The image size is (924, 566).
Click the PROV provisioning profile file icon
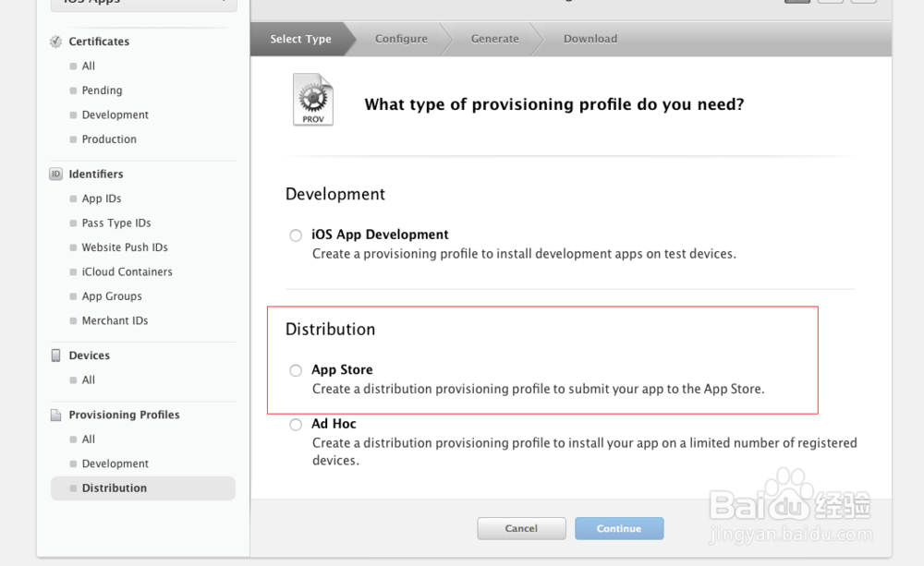(x=313, y=101)
